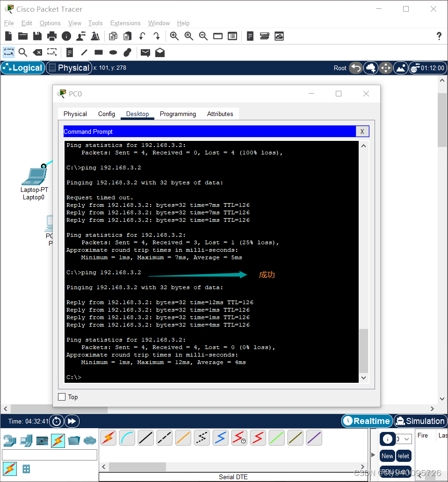Viewport: 448px width, 482px height.
Task: Click the New scenario button
Action: click(387, 456)
